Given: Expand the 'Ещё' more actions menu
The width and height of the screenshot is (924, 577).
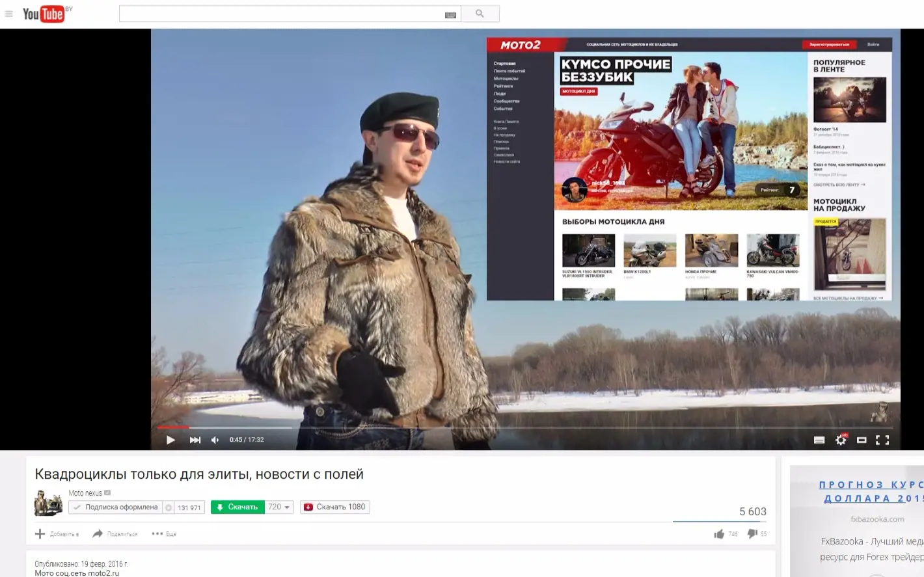Looking at the screenshot, I should coord(164,534).
